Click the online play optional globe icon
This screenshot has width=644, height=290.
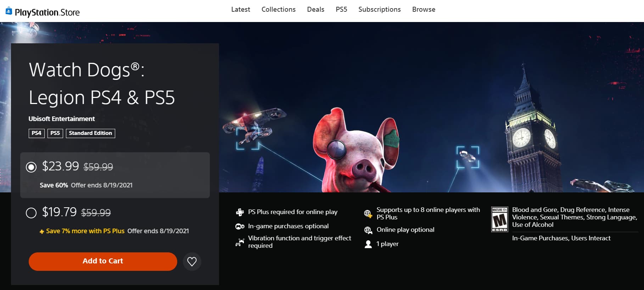pyautogui.click(x=368, y=230)
